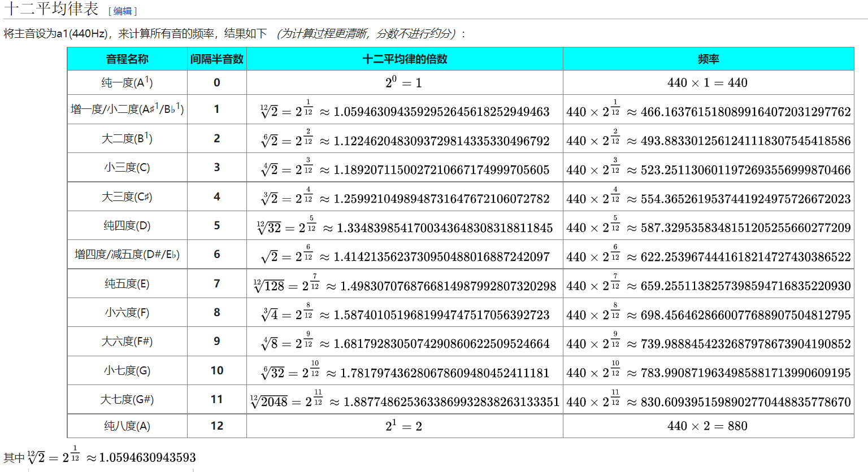Select the cell 小六度(F)
This screenshot has height=472, width=868.
click(127, 312)
